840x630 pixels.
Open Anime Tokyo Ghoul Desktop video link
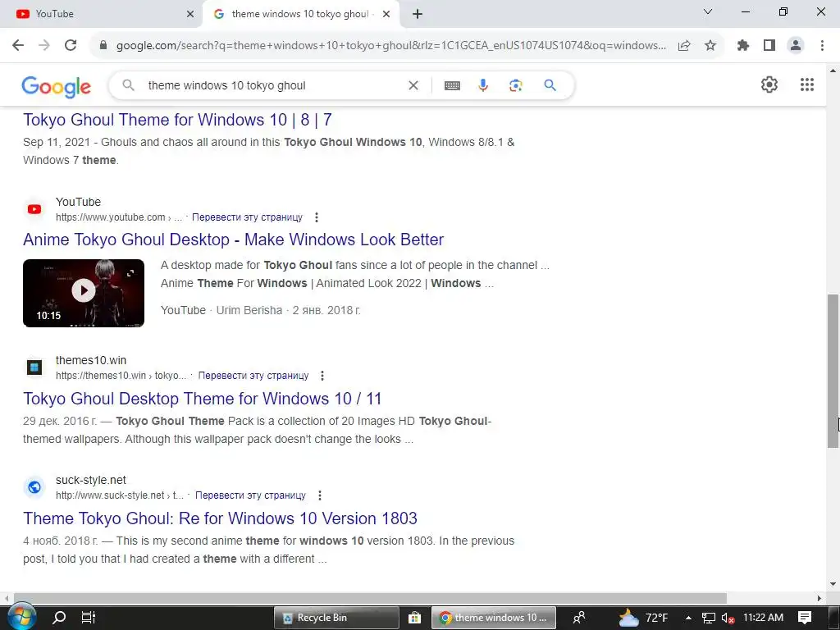point(233,240)
